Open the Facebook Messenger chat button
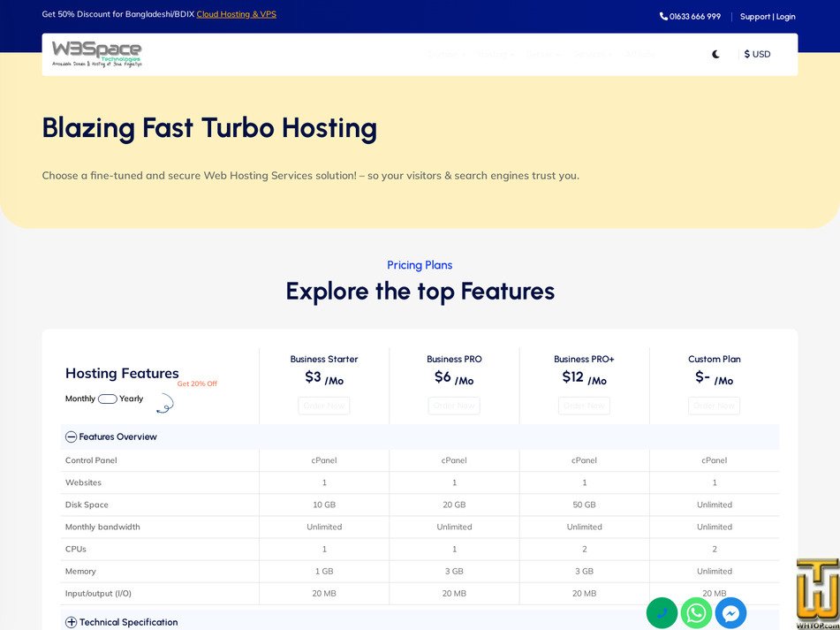The height and width of the screenshot is (630, 840). (x=730, y=613)
